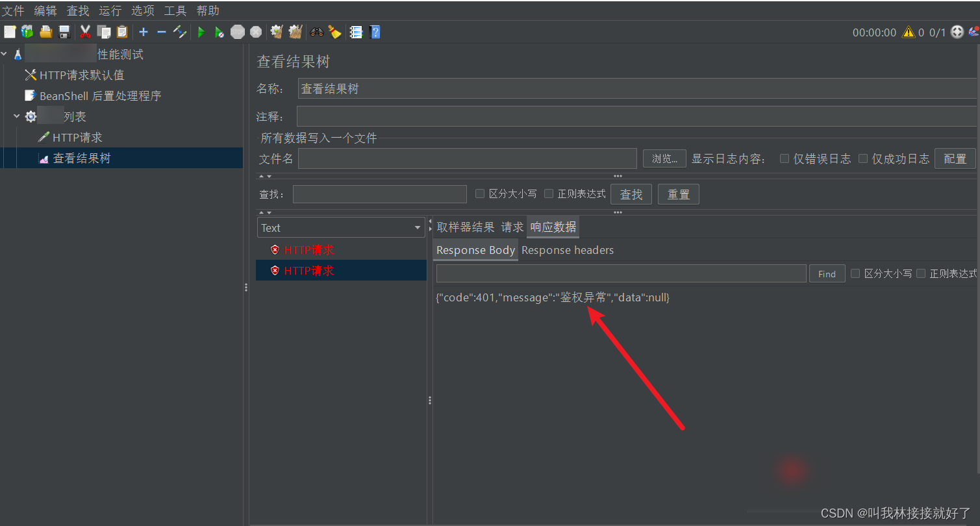Click the Clear results broom-gear icon

coord(277,32)
